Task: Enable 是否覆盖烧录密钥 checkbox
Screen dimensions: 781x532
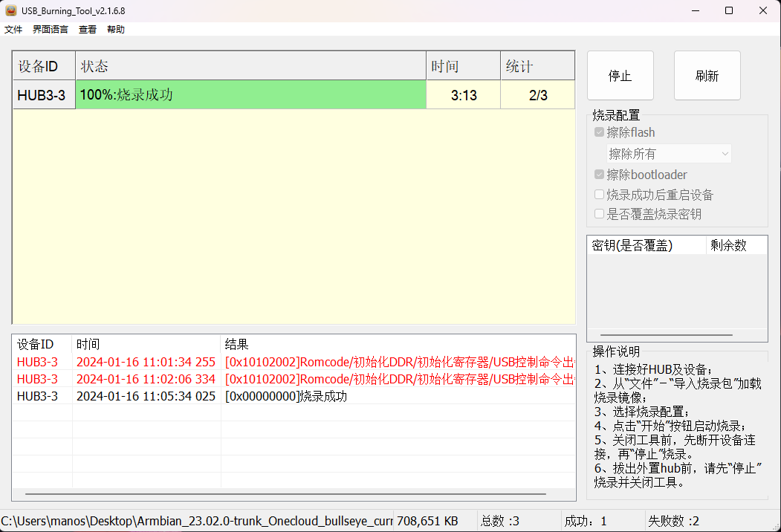Action: (600, 214)
